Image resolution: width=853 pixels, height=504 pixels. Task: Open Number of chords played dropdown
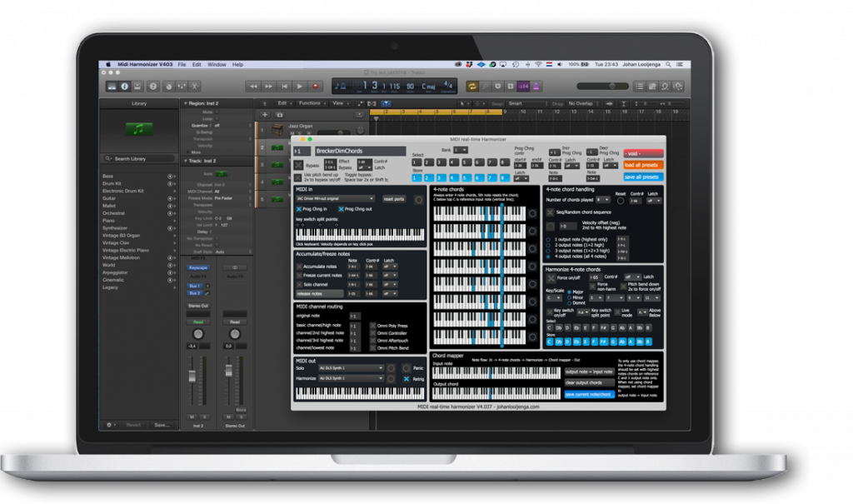pos(603,200)
